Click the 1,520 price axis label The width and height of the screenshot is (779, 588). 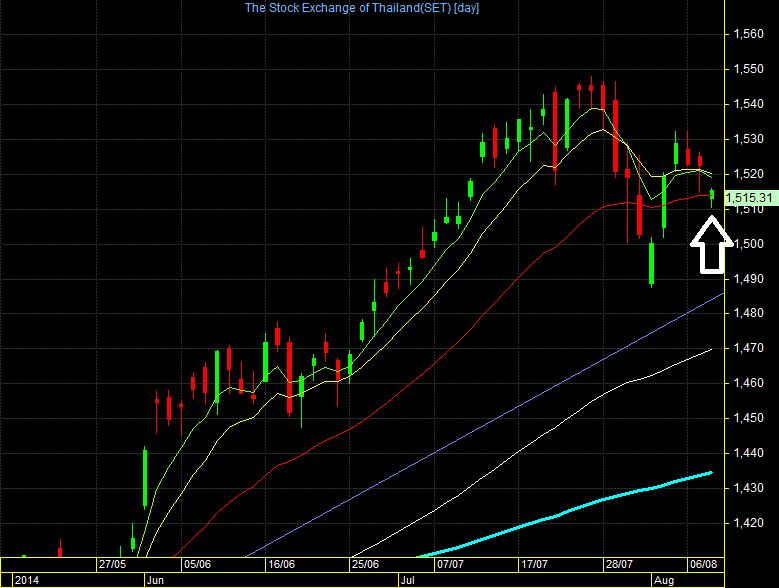pyautogui.click(x=749, y=174)
